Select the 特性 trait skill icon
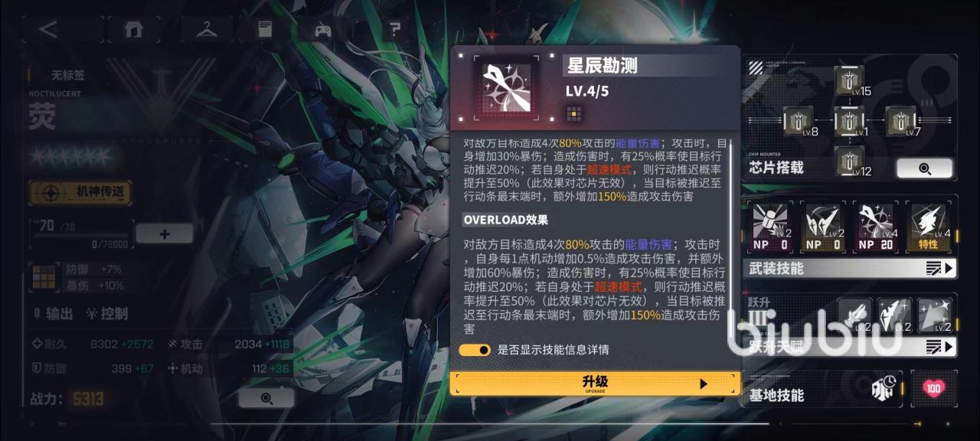 (929, 227)
